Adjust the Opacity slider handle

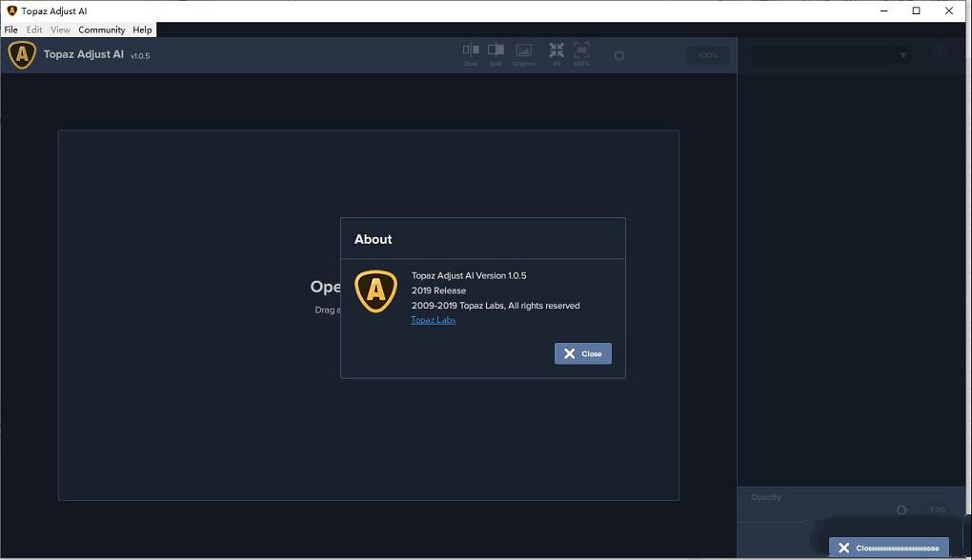(x=901, y=510)
